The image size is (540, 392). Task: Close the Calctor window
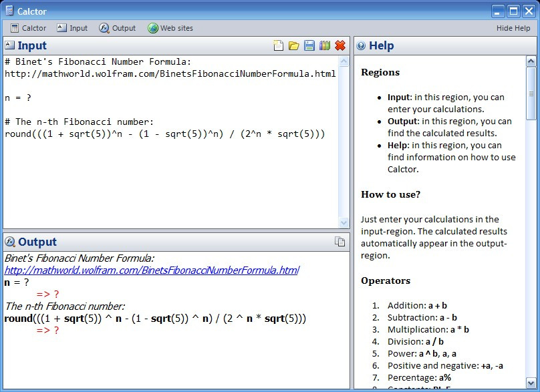[529, 11]
